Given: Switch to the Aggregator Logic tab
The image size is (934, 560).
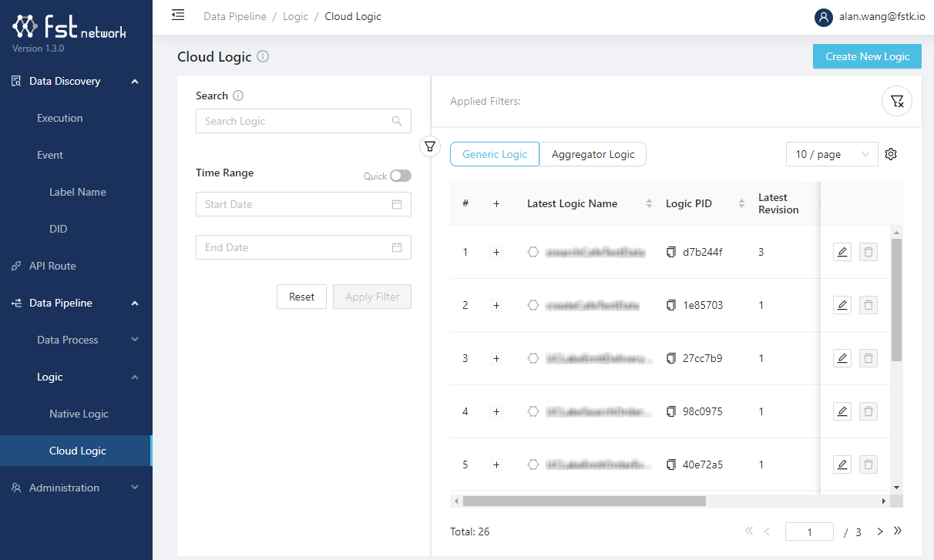Looking at the screenshot, I should click(x=593, y=154).
